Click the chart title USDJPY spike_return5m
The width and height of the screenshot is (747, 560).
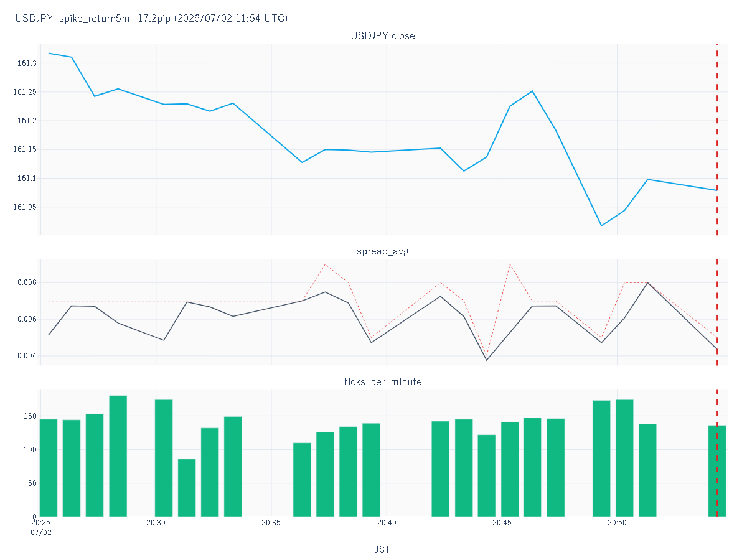click(x=151, y=19)
